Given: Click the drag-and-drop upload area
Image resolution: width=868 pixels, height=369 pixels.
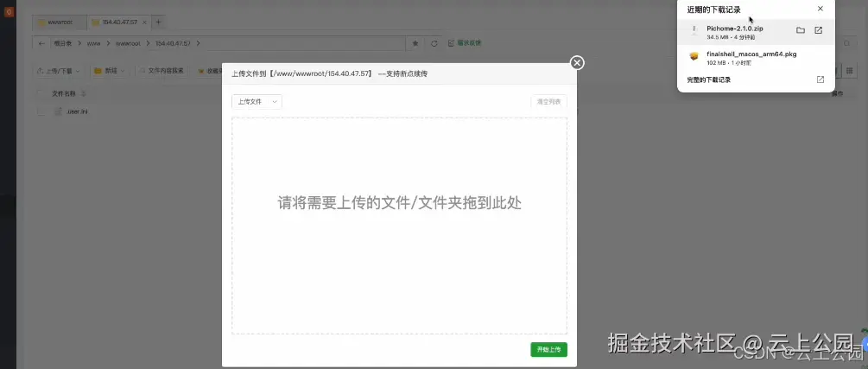Looking at the screenshot, I should [x=399, y=226].
